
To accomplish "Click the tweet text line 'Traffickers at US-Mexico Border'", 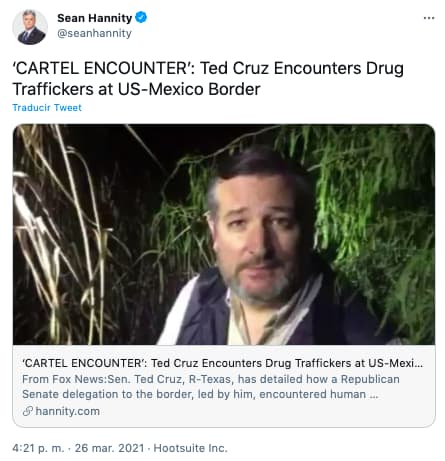I will 136,89.
